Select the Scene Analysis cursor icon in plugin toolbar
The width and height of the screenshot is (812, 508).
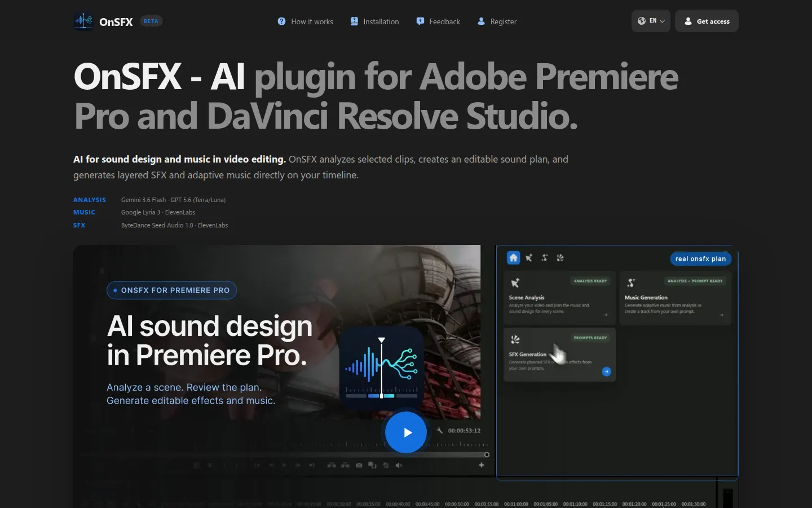[x=529, y=258]
